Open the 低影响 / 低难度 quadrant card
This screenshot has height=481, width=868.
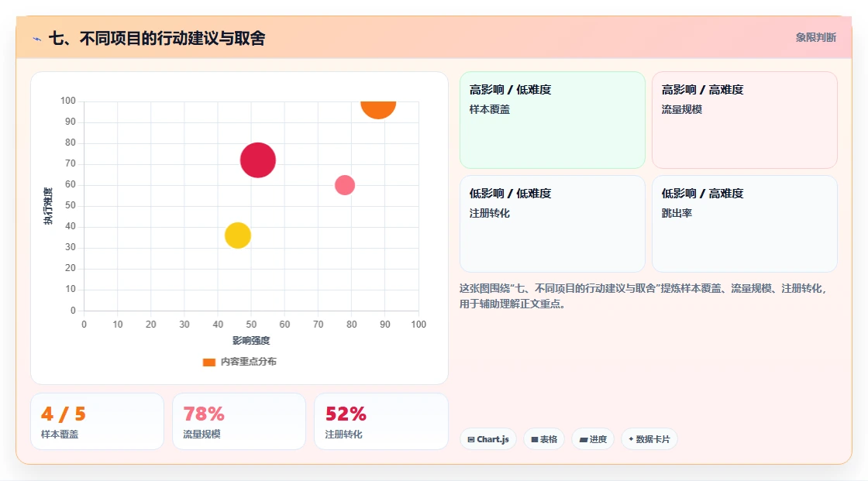pos(552,224)
